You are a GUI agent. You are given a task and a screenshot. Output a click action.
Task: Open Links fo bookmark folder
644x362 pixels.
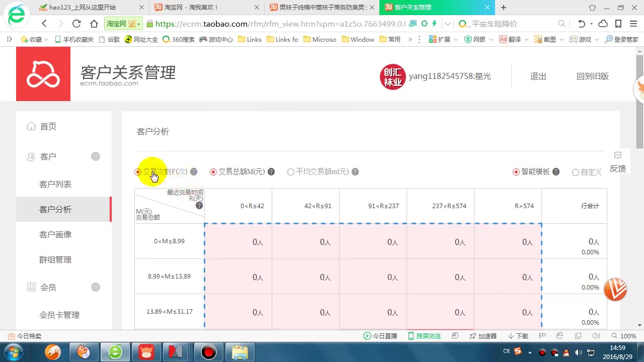tap(282, 39)
